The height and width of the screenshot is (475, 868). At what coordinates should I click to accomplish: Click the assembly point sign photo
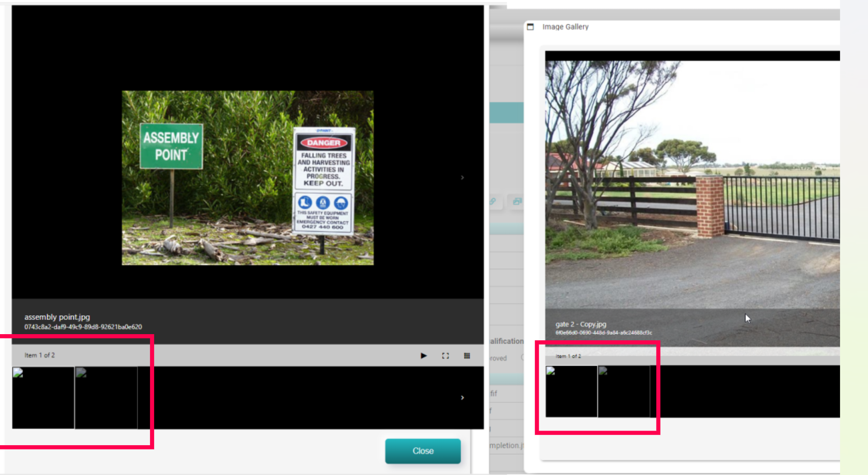[247, 178]
